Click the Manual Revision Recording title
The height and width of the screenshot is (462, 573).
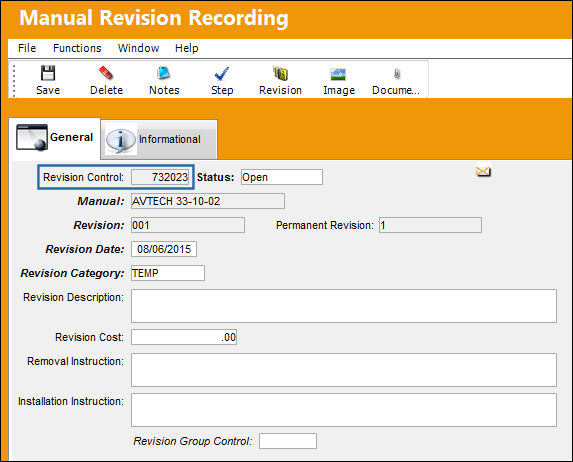coord(153,18)
